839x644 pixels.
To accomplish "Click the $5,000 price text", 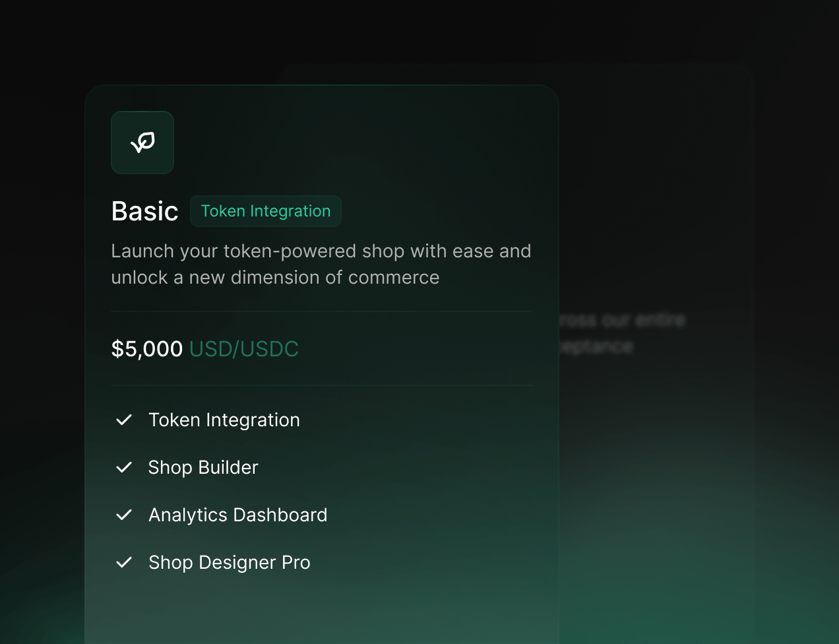I will point(147,348).
